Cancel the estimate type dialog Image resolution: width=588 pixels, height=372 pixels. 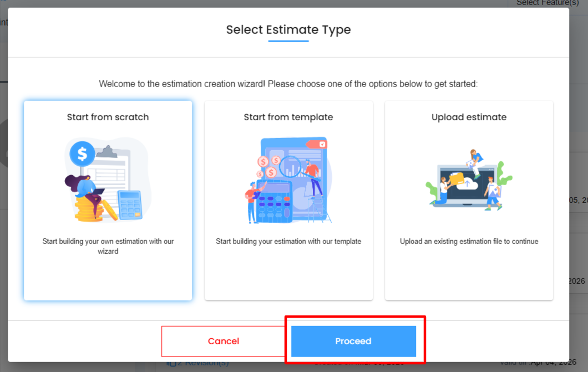point(224,341)
